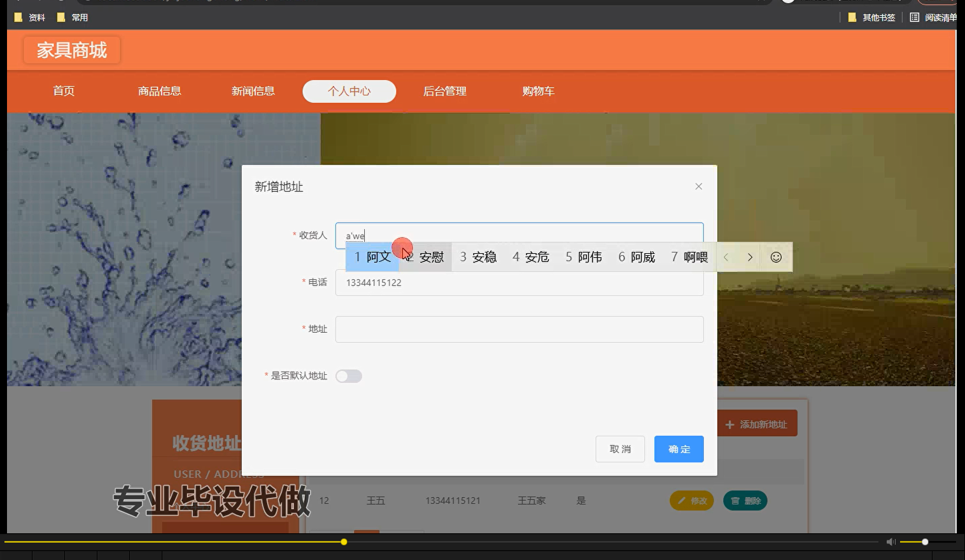Viewport: 965px width, 560px height.
Task: Mute the video using the speaker icon
Action: coord(891,542)
